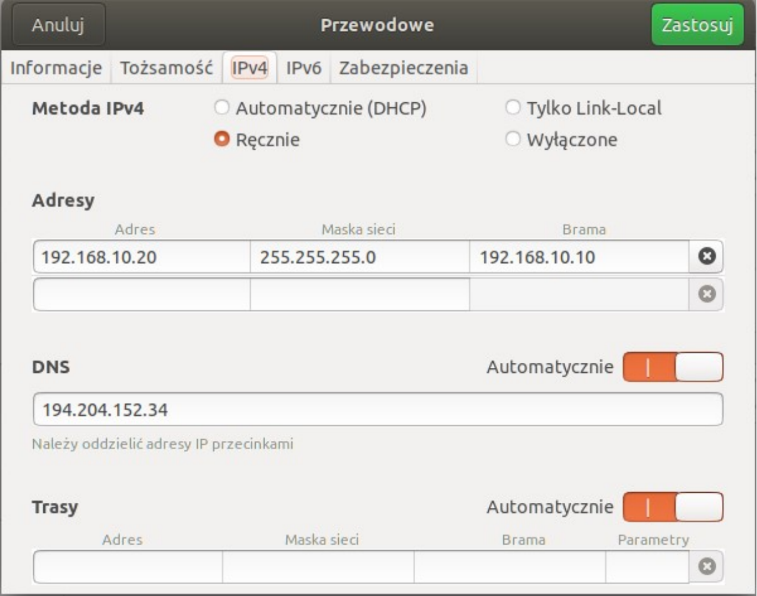The height and width of the screenshot is (596, 757).
Task: Click remove icon on the routes row
Action: tap(706, 567)
